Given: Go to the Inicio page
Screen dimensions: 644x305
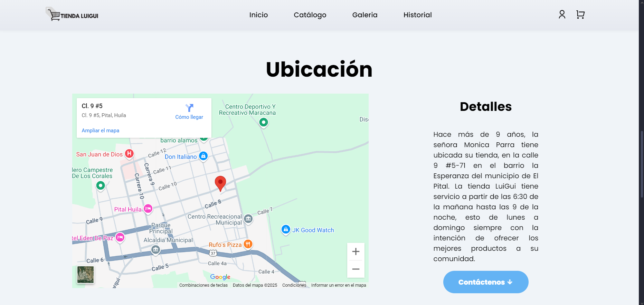Looking at the screenshot, I should [x=258, y=15].
